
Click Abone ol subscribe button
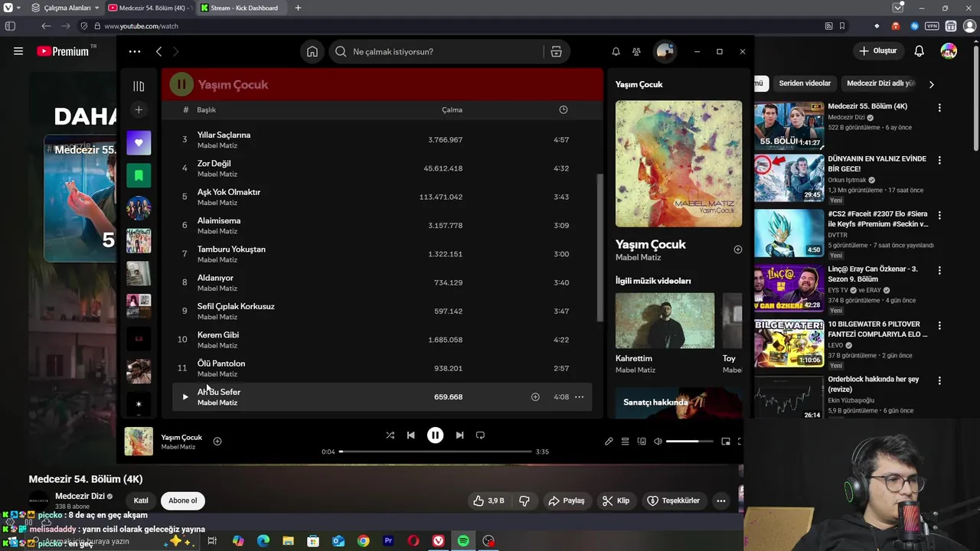click(x=182, y=500)
